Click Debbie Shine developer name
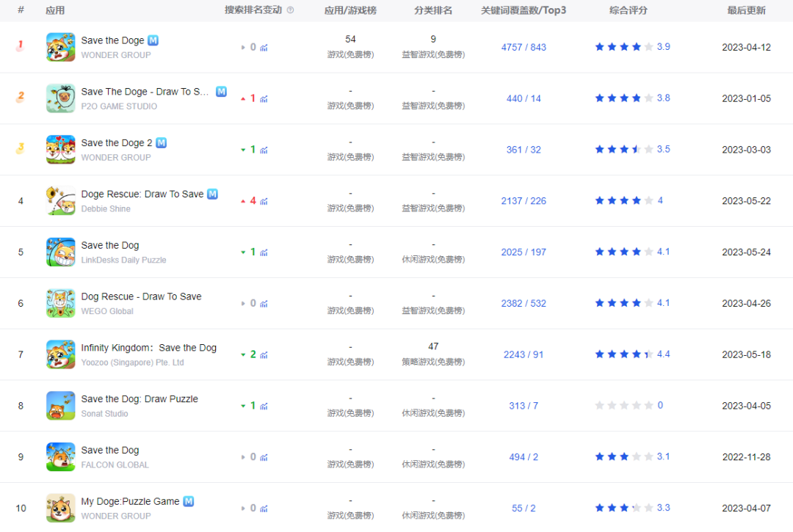793x532 pixels. (106, 208)
